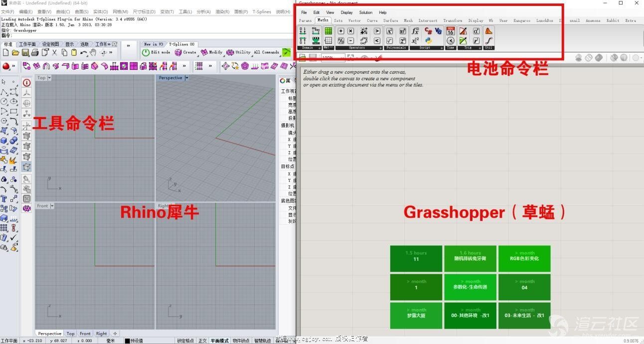
Task: Toggle 正交 ortho mode in status bar
Action: [202, 341]
